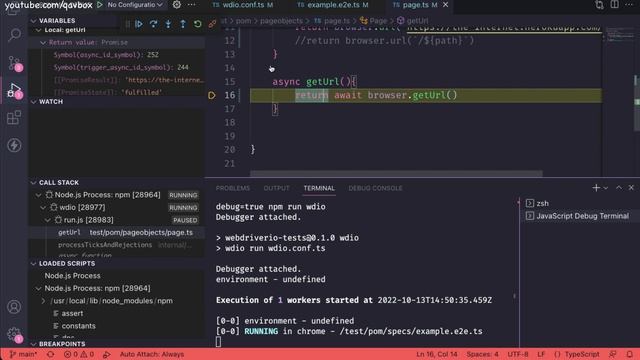Screen dimensions: 640x360
Task: Open editor more actions ellipsis
Action: coord(629,5)
